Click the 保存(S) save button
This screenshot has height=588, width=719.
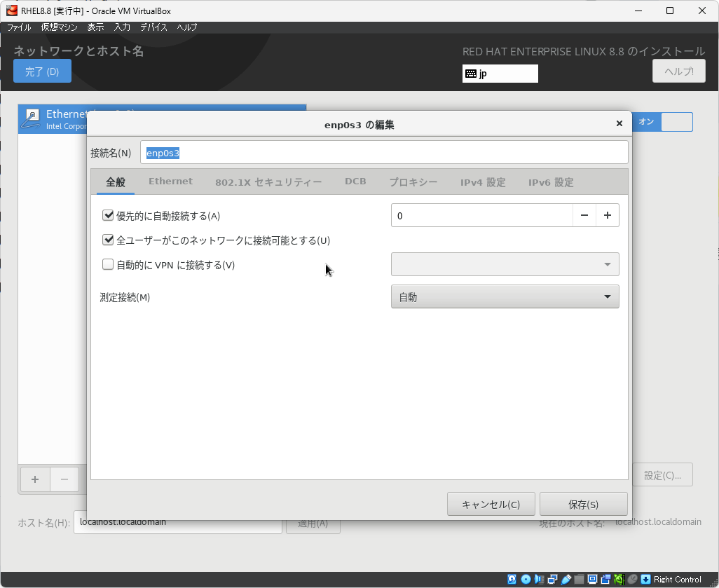(583, 504)
